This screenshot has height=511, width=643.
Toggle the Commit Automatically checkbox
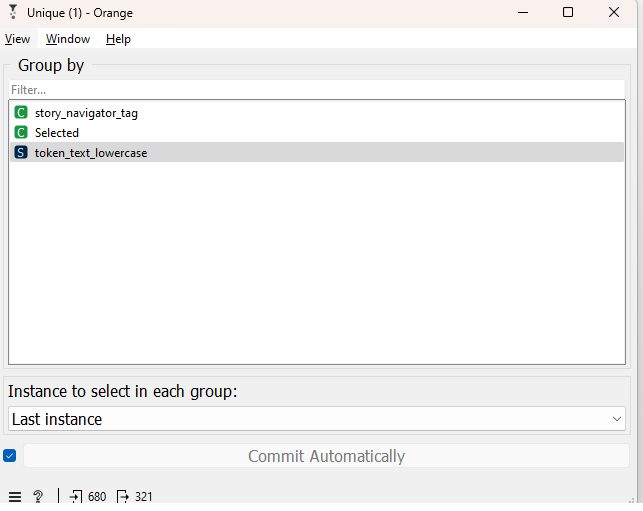tap(9, 456)
